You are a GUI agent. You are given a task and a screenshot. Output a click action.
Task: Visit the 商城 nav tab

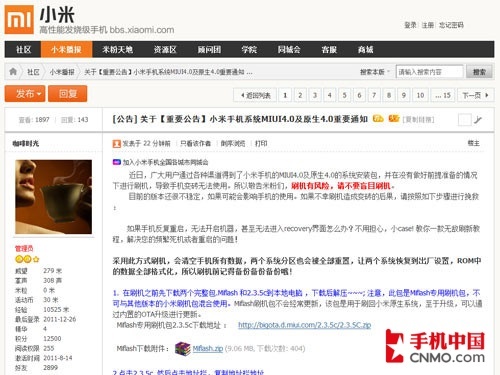(x=365, y=50)
